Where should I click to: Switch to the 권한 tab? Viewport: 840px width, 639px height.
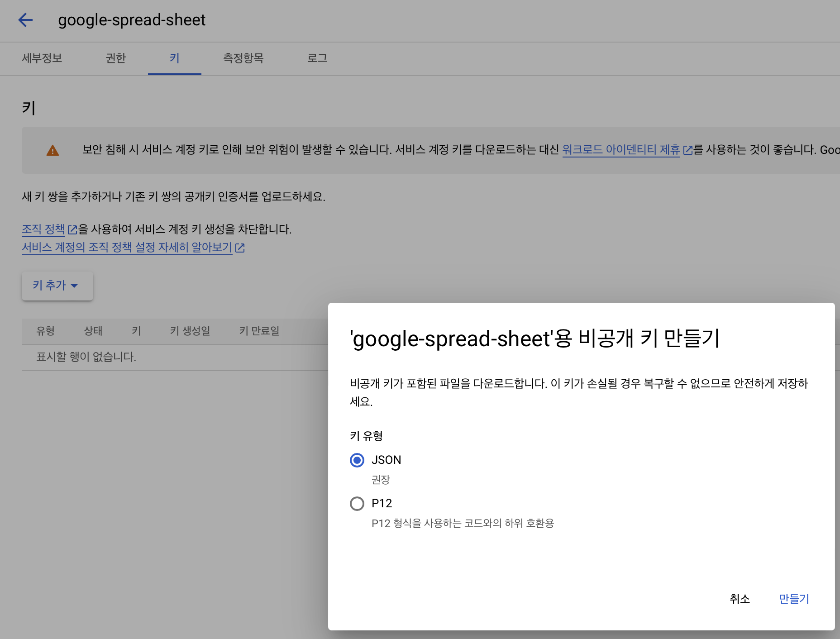click(x=116, y=58)
